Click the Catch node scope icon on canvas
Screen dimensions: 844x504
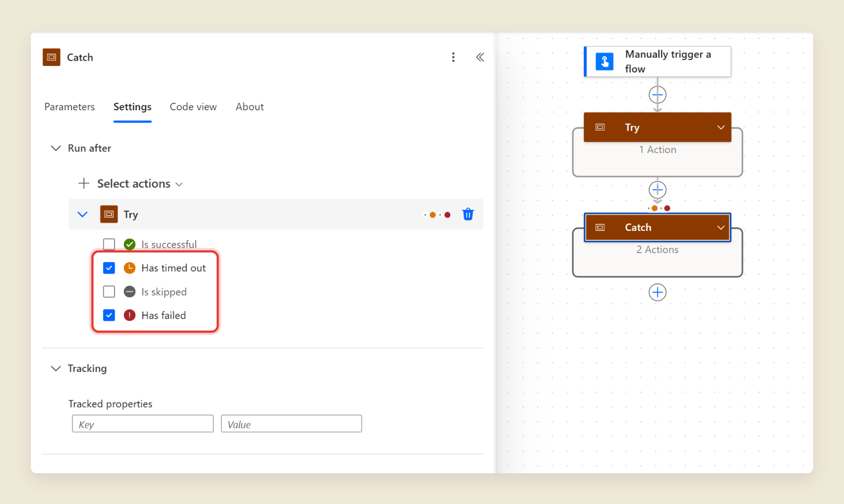(600, 228)
